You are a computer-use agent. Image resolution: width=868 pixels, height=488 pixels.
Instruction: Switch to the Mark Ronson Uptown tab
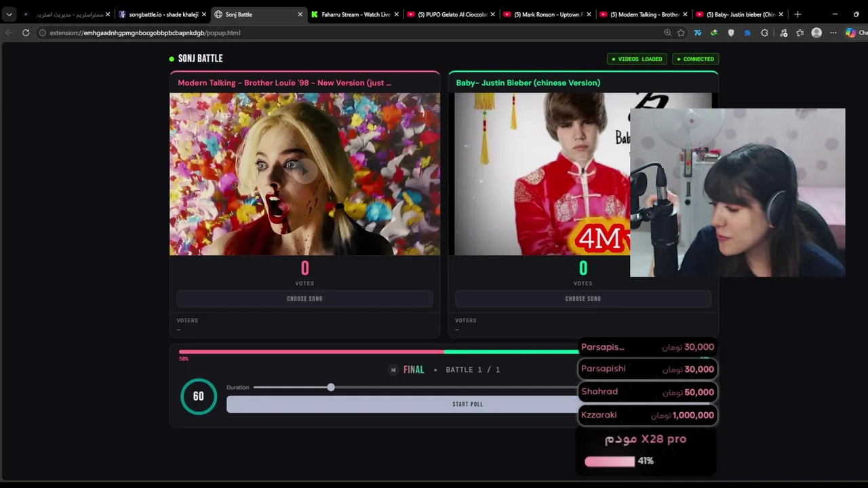(548, 14)
